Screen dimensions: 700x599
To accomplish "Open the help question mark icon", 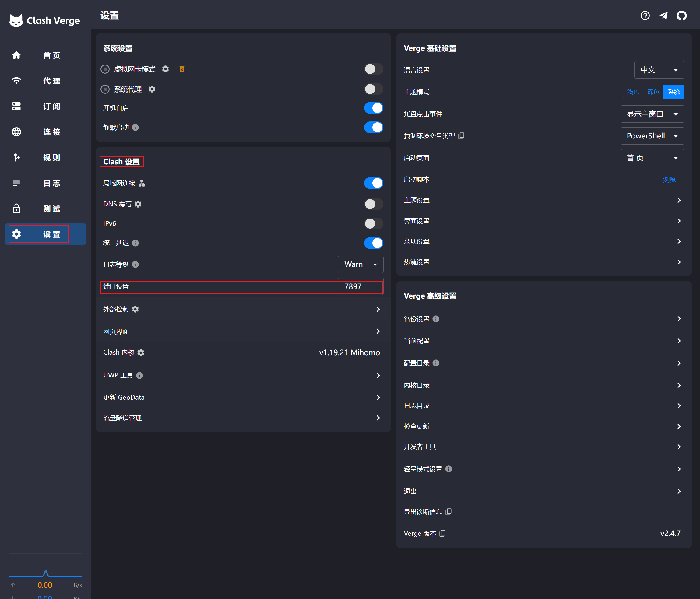I will coord(645,16).
